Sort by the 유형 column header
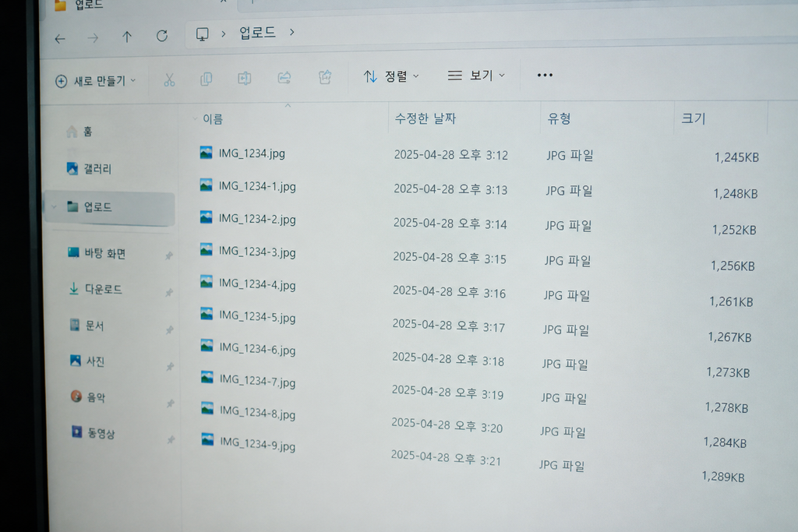This screenshot has width=798, height=532. coord(559,118)
